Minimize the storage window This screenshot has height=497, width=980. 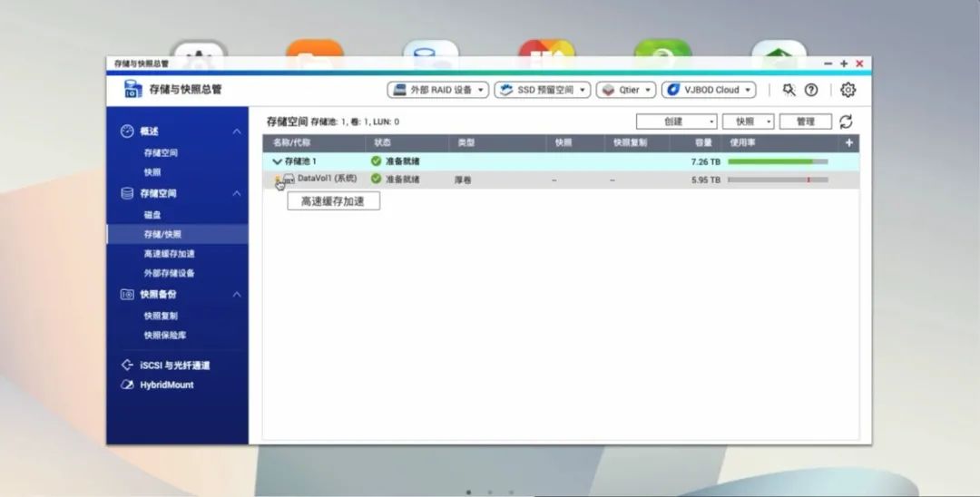(828, 63)
